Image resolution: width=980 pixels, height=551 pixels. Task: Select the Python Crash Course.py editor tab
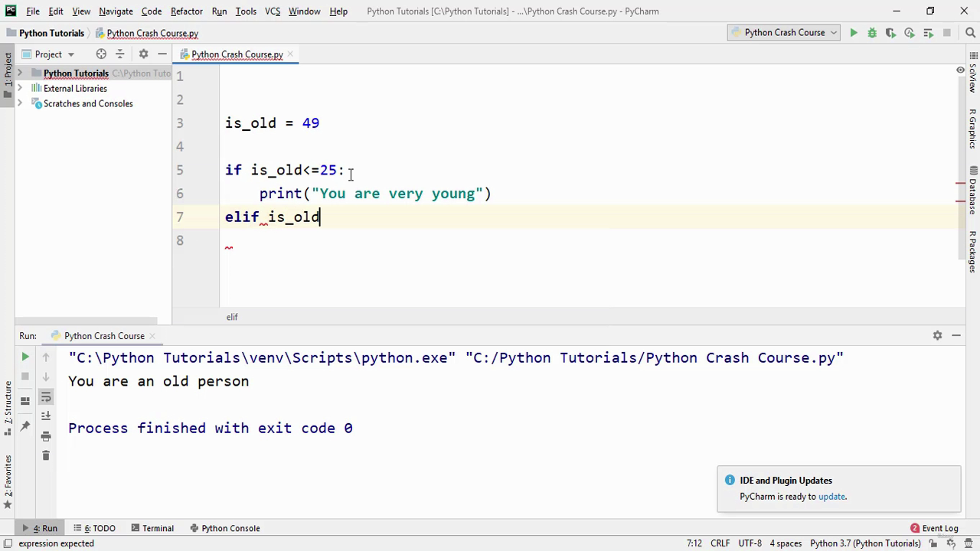click(237, 54)
